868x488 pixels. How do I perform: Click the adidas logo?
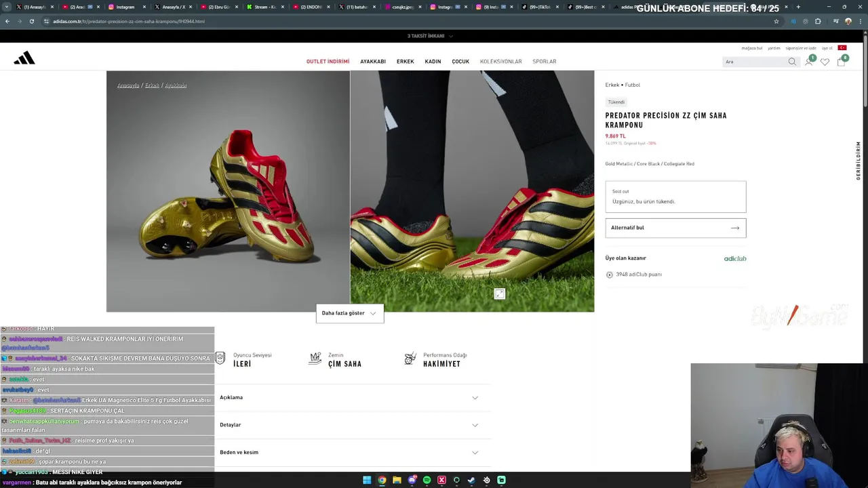[x=24, y=58]
